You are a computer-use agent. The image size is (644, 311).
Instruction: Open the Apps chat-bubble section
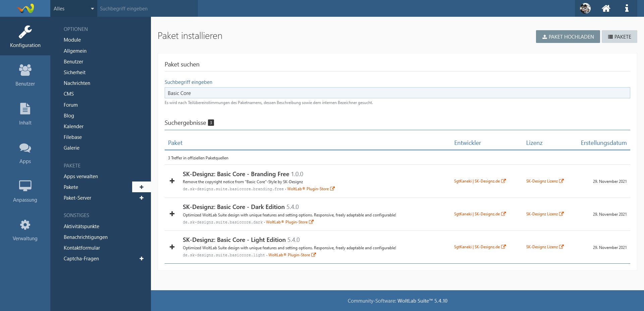point(25,153)
